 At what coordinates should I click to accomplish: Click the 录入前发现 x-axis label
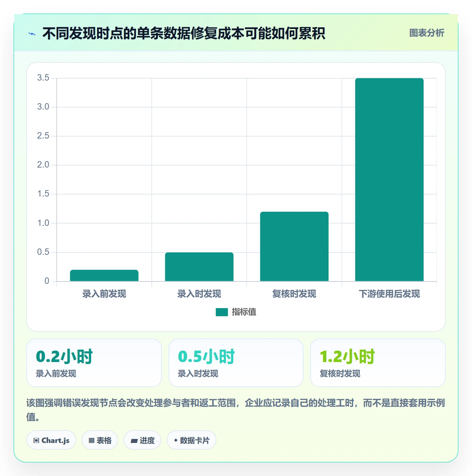104,294
